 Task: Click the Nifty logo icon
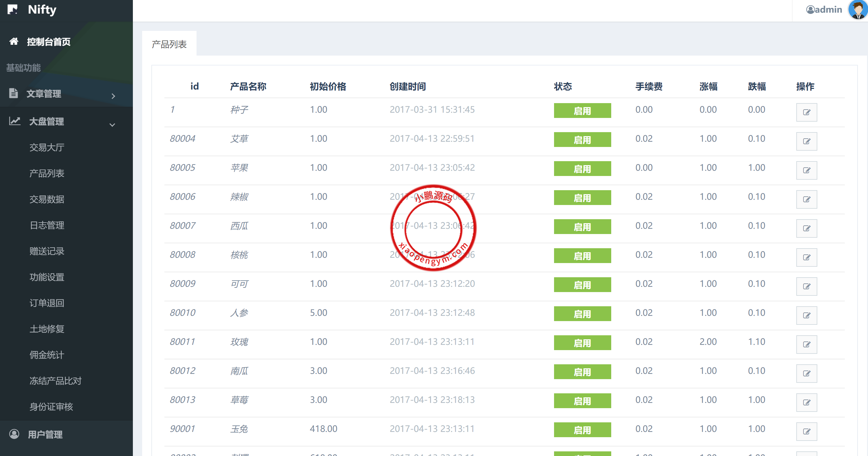pos(12,9)
